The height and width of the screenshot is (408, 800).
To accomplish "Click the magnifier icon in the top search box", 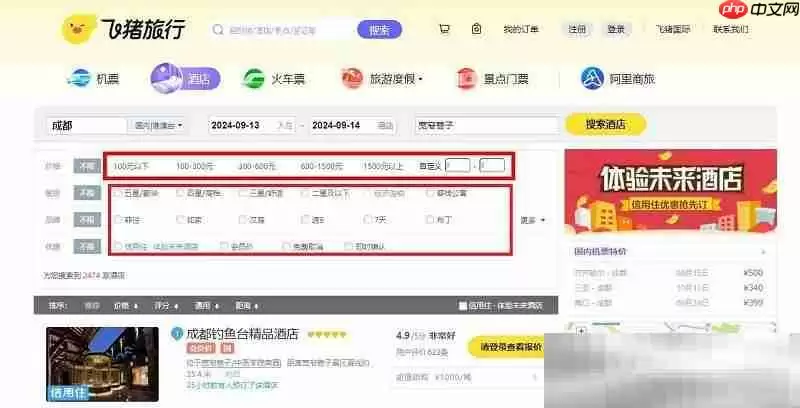I will coord(218,30).
